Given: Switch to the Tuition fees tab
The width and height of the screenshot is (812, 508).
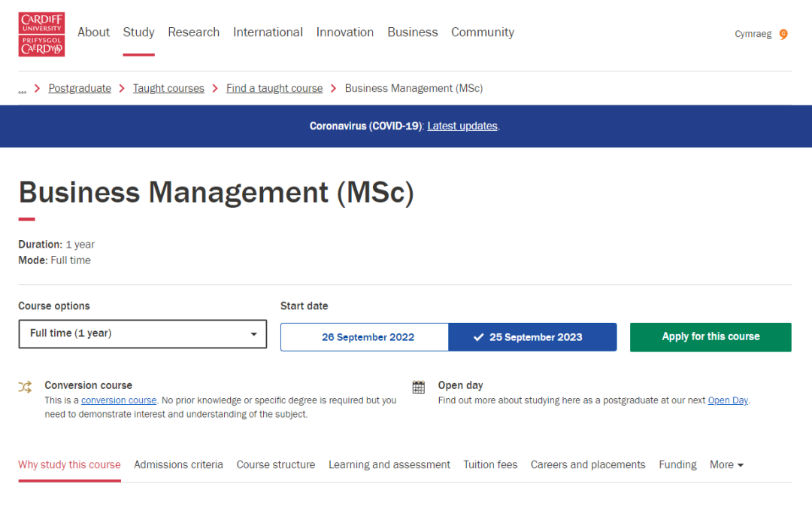Looking at the screenshot, I should (490, 464).
